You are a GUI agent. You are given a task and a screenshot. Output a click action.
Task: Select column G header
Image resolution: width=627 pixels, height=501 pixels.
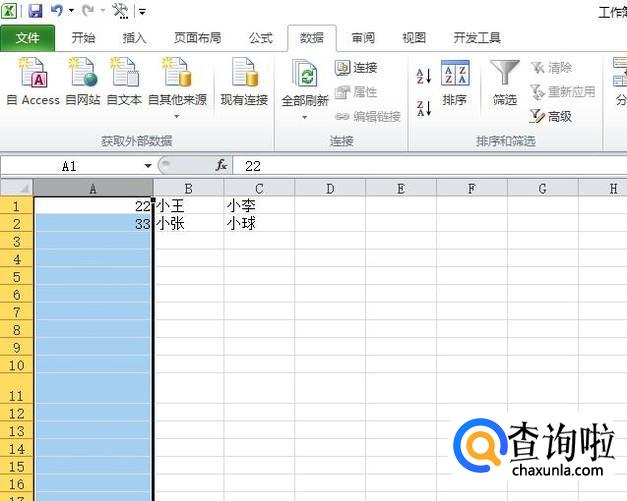pyautogui.click(x=543, y=188)
